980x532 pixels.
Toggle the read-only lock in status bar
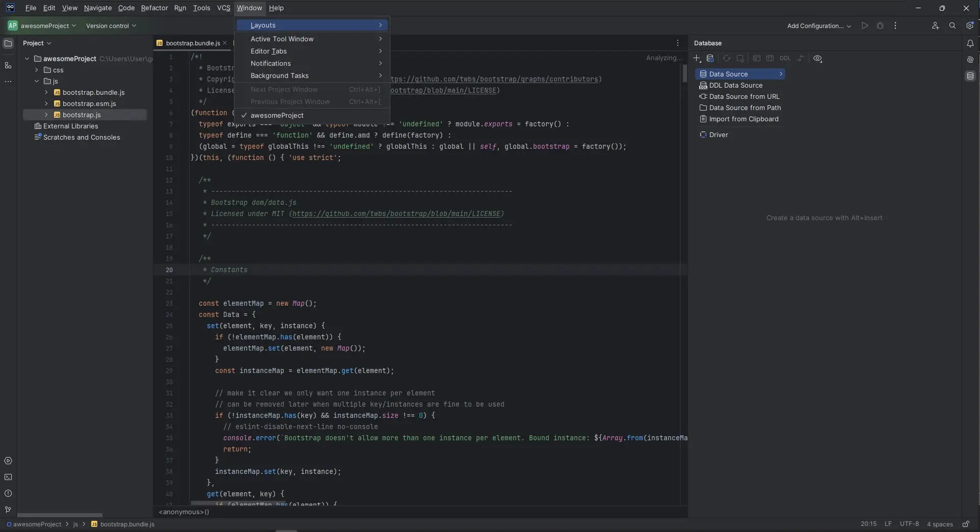coord(966,524)
